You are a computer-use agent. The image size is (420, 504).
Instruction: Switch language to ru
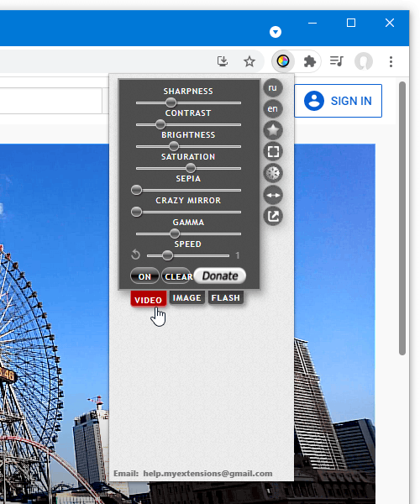click(273, 87)
